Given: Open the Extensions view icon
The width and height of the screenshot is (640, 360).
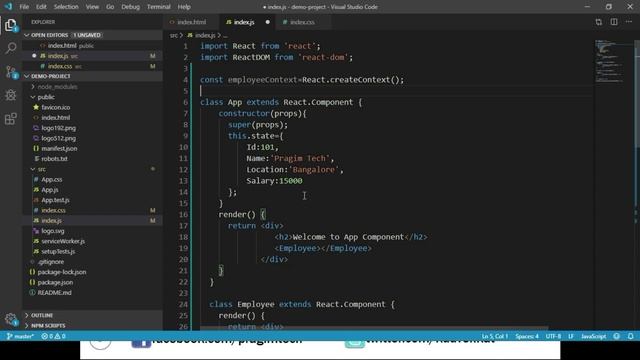Looking at the screenshot, I should click(x=11, y=119).
